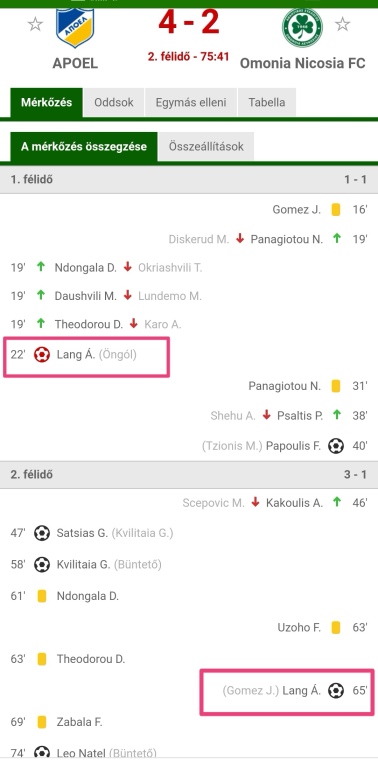Image resolution: width=378 pixels, height=768 pixels.
Task: Switch to the Egymás elleni tab
Action: pyautogui.click(x=191, y=102)
